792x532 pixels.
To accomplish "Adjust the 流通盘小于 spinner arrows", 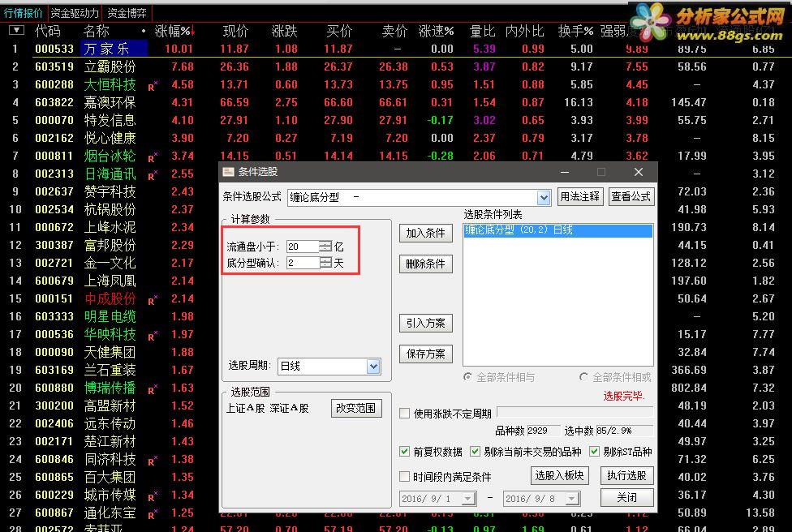I will tap(325, 247).
